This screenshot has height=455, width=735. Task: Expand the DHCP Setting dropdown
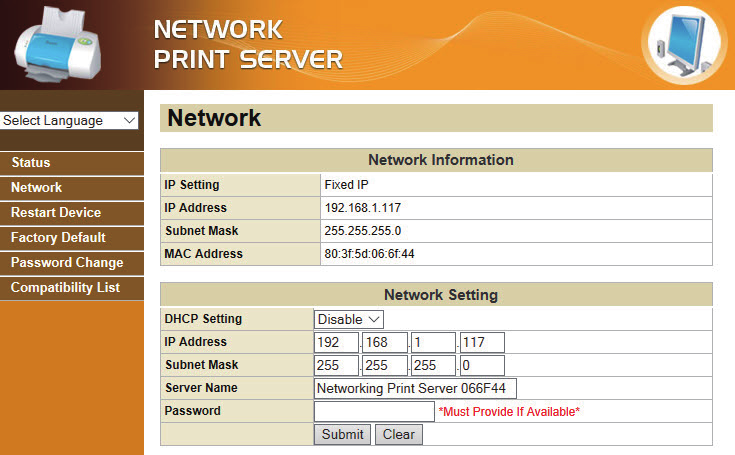(x=349, y=319)
